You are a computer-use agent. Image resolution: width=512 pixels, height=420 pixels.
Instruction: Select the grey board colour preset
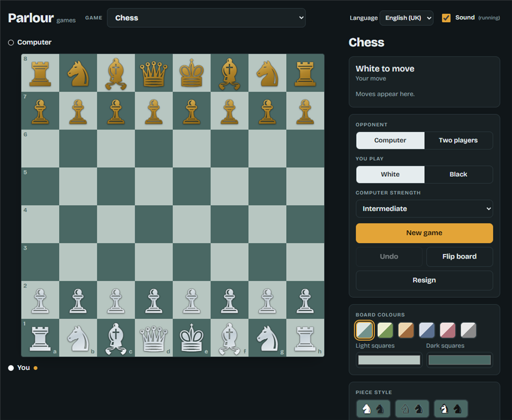469,330
